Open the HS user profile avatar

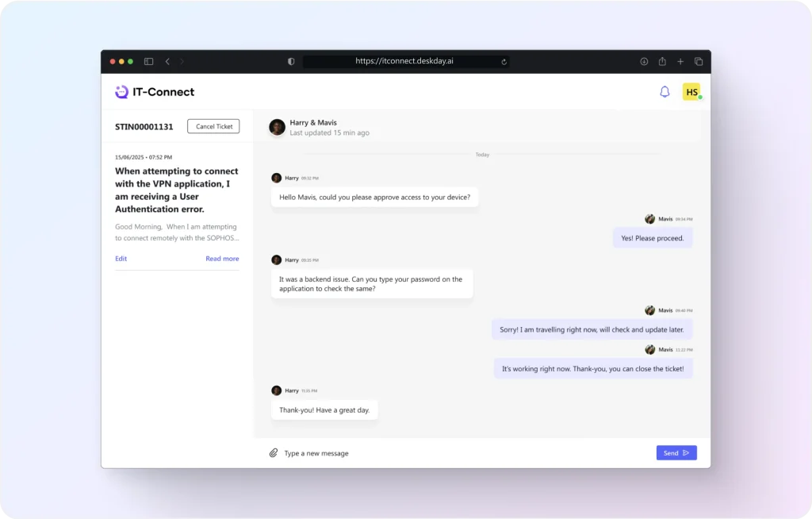[691, 92]
